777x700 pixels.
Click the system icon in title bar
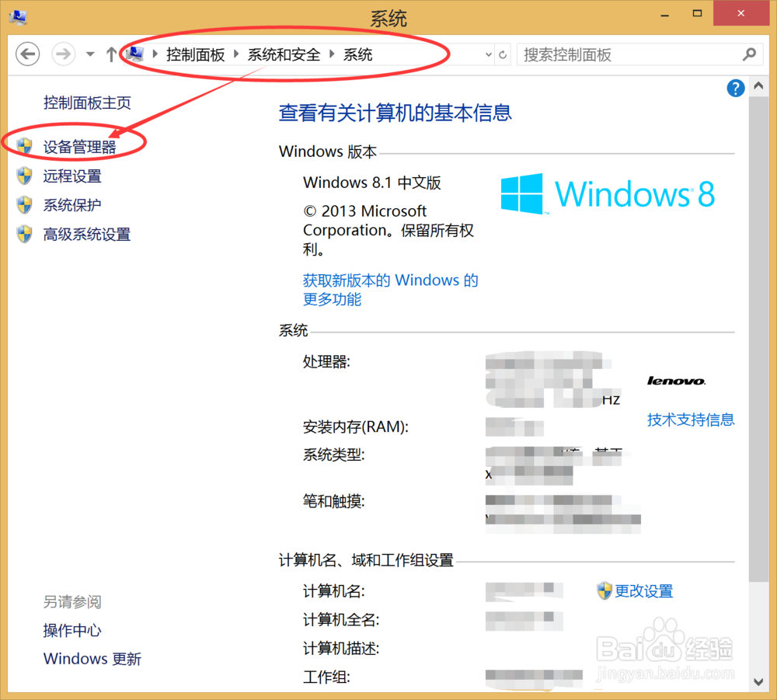coord(19,17)
